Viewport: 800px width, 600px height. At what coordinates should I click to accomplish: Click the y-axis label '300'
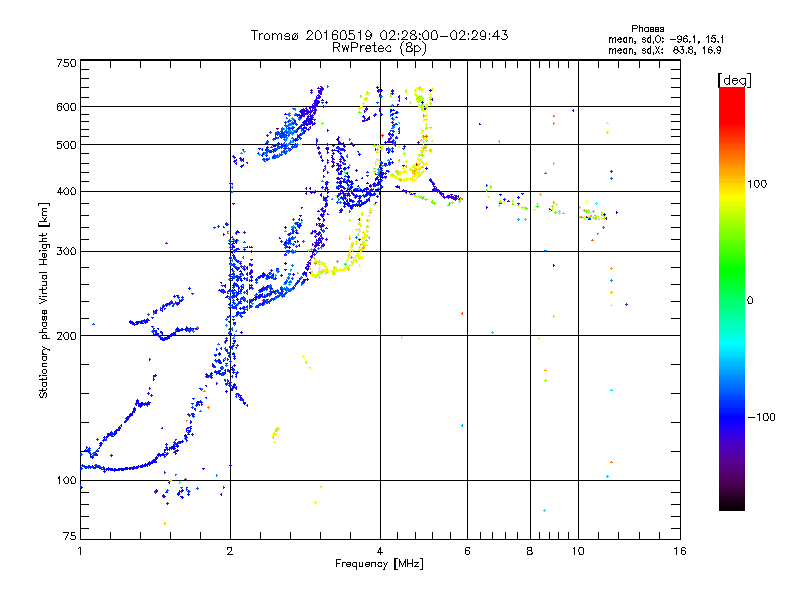pyautogui.click(x=66, y=251)
